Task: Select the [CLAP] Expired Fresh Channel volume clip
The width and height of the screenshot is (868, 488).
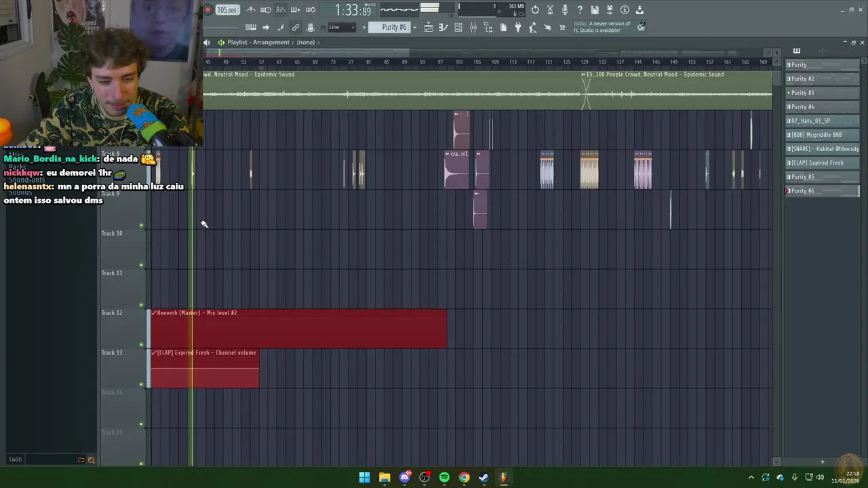Action: click(205, 369)
